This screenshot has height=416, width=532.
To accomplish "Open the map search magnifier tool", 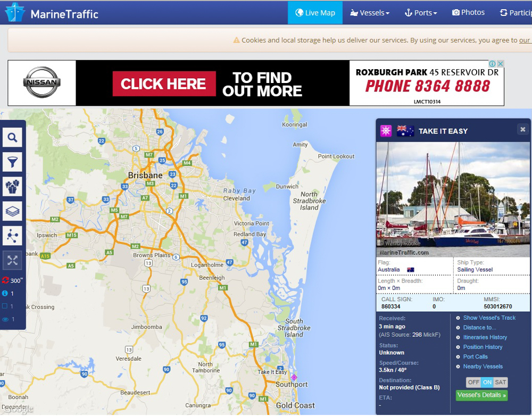I will point(12,137).
